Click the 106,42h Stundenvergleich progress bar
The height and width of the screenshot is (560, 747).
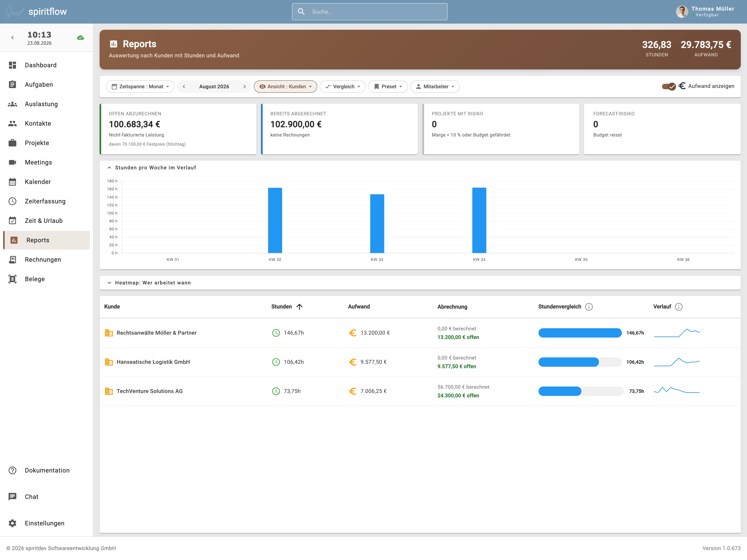point(580,362)
